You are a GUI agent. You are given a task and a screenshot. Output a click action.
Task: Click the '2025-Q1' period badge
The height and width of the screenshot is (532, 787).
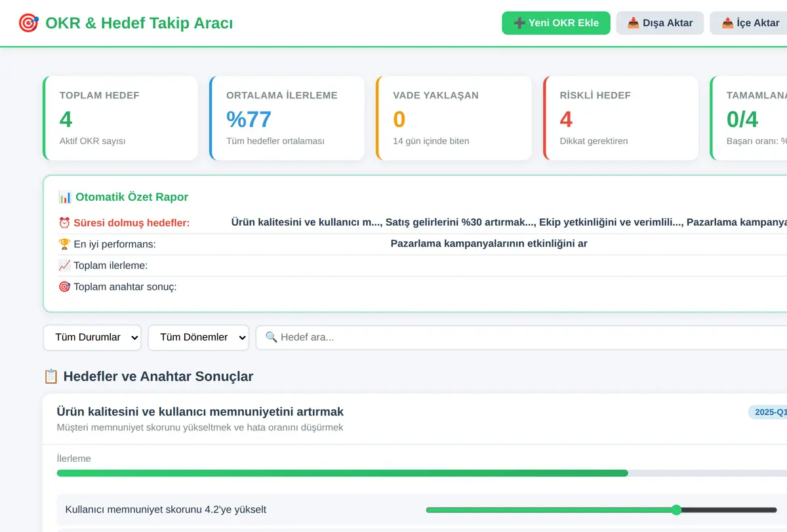(x=769, y=412)
